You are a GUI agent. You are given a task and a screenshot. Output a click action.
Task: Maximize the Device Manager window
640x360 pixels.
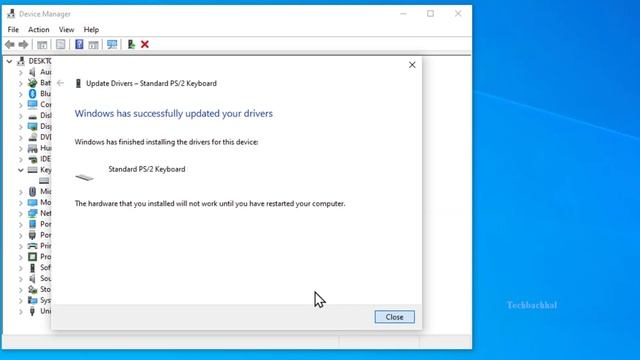click(x=430, y=14)
